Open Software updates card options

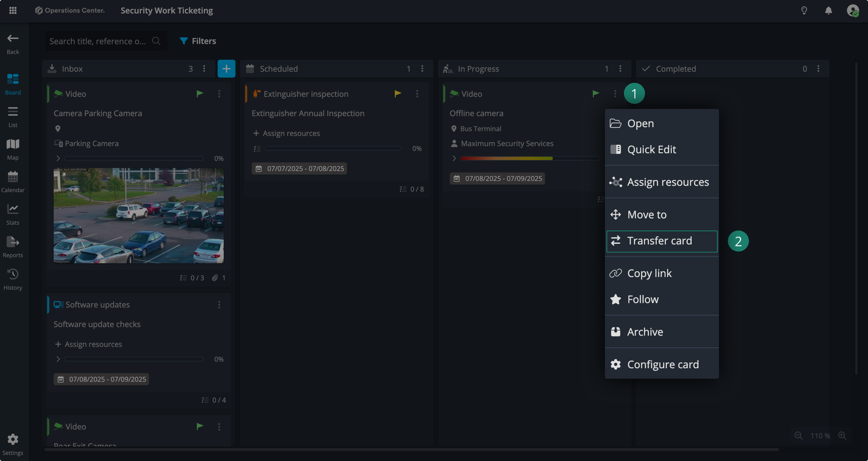[219, 304]
